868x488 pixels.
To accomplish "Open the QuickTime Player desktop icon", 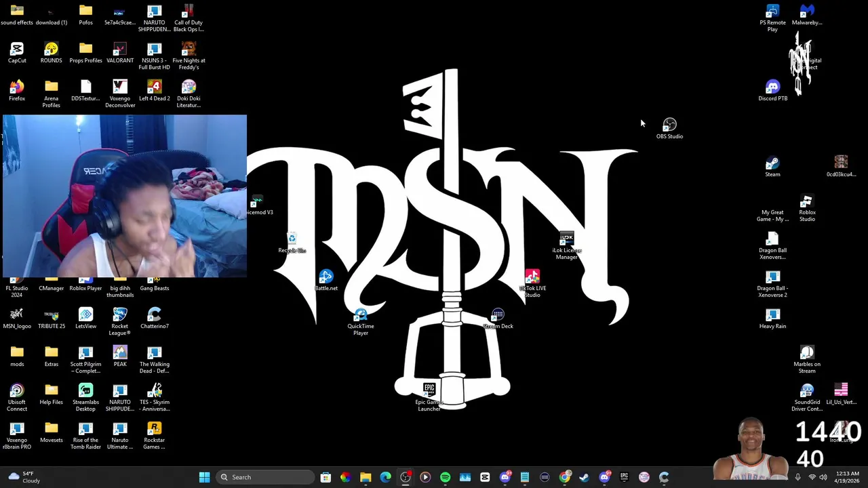I will coord(361,321).
